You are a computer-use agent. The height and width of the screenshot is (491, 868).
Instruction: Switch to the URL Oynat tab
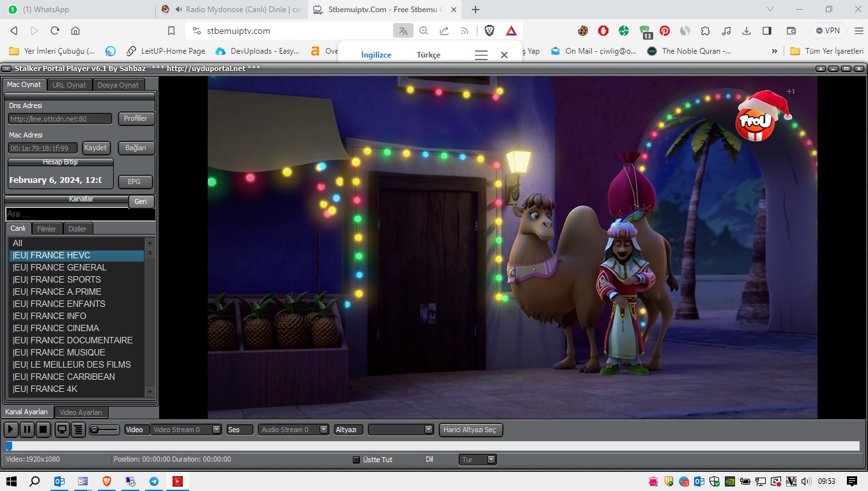(69, 85)
